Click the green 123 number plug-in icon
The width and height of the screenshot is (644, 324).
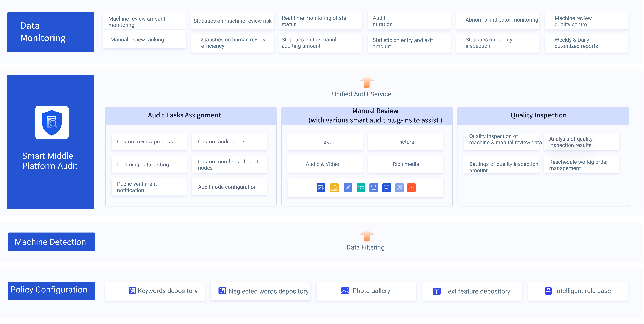[361, 188]
